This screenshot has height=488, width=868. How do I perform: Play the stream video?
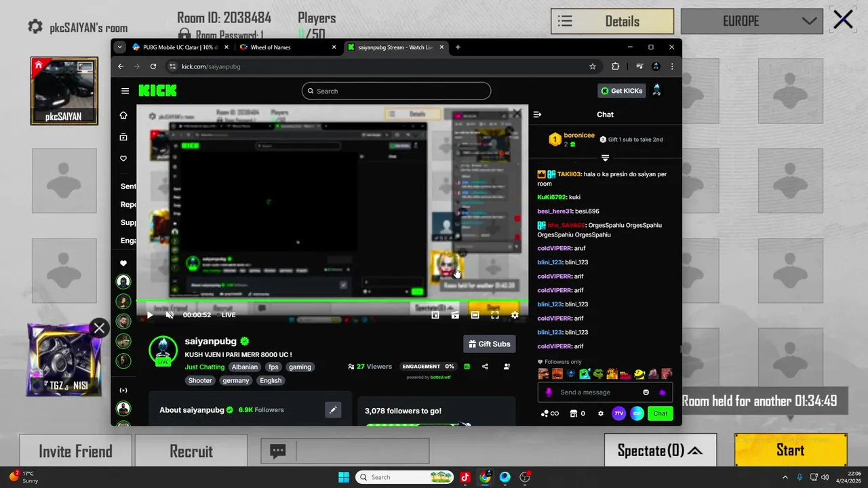click(x=150, y=315)
